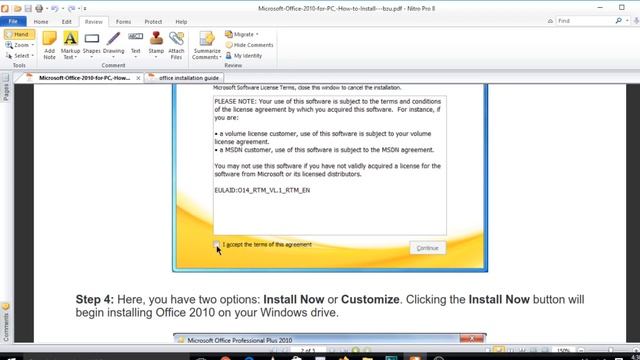
Task: Expand the Markup Text dropdown arrow
Action: pyautogui.click(x=76, y=57)
